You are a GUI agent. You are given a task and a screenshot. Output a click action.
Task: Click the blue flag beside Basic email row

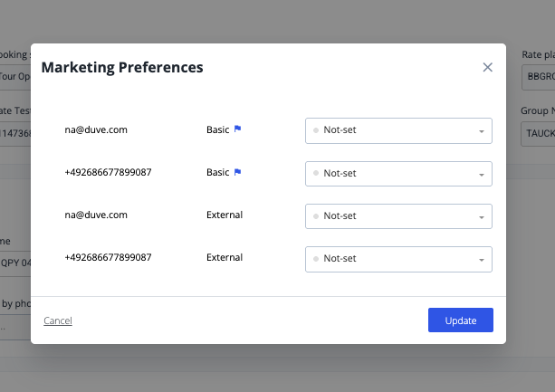point(238,129)
